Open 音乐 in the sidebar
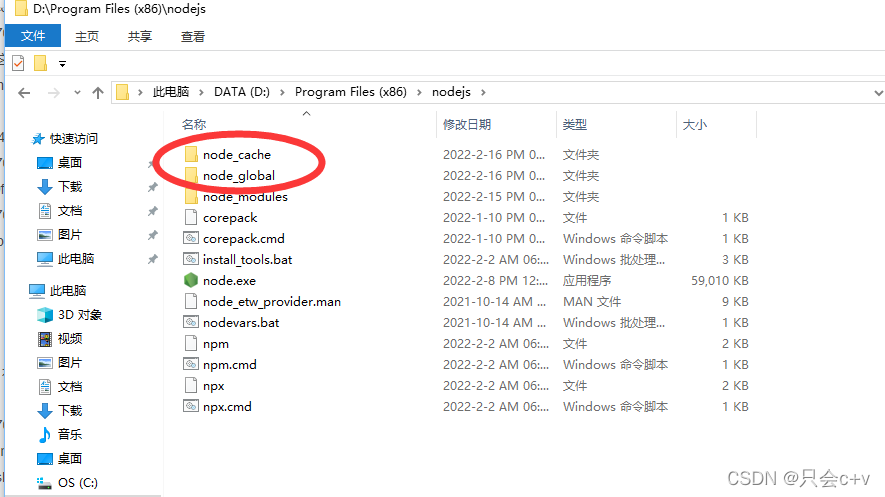 70,434
